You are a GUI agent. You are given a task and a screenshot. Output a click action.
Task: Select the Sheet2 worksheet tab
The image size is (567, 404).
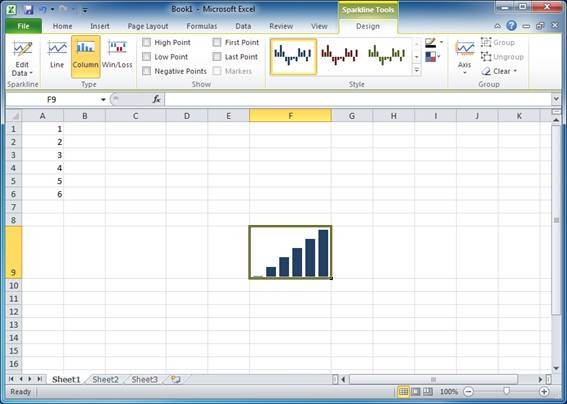(105, 379)
